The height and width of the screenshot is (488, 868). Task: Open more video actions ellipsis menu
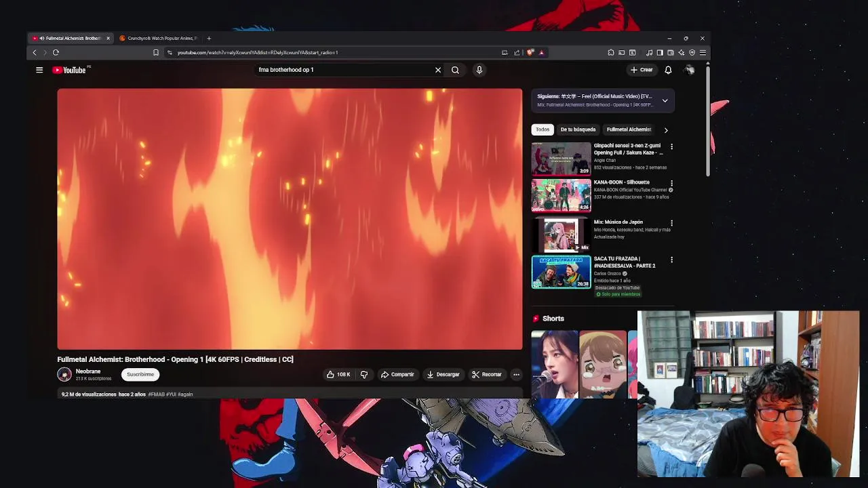(x=516, y=374)
